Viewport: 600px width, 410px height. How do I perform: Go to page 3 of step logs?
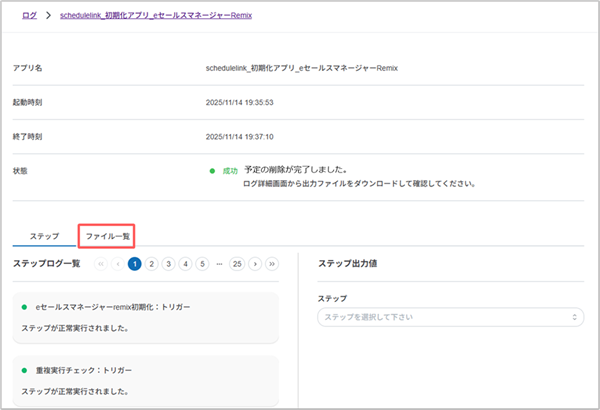[169, 264]
